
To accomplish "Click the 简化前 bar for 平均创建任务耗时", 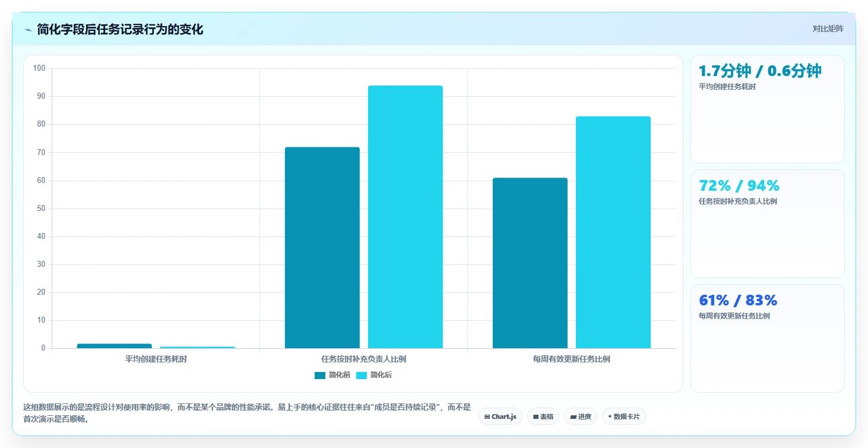I will click(x=115, y=346).
